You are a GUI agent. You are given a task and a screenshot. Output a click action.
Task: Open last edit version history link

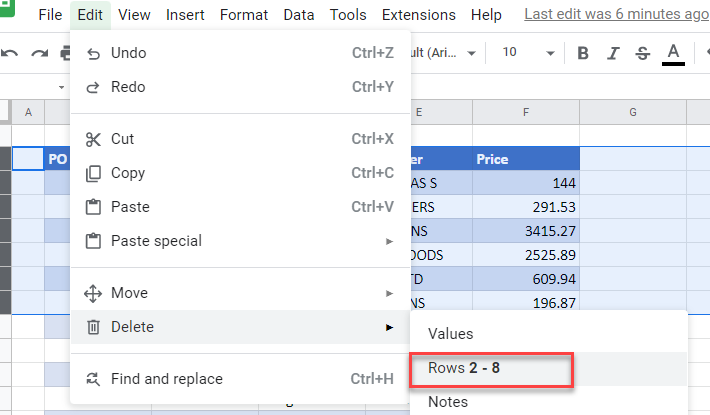(616, 15)
